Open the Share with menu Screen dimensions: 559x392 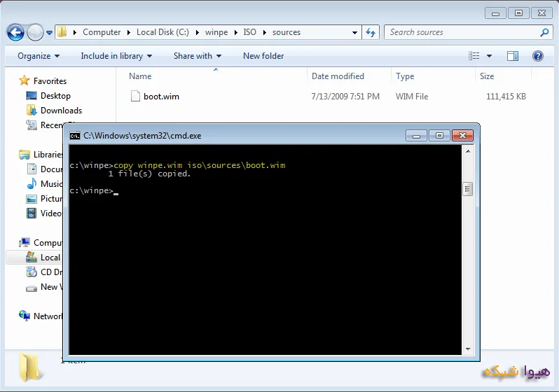198,56
